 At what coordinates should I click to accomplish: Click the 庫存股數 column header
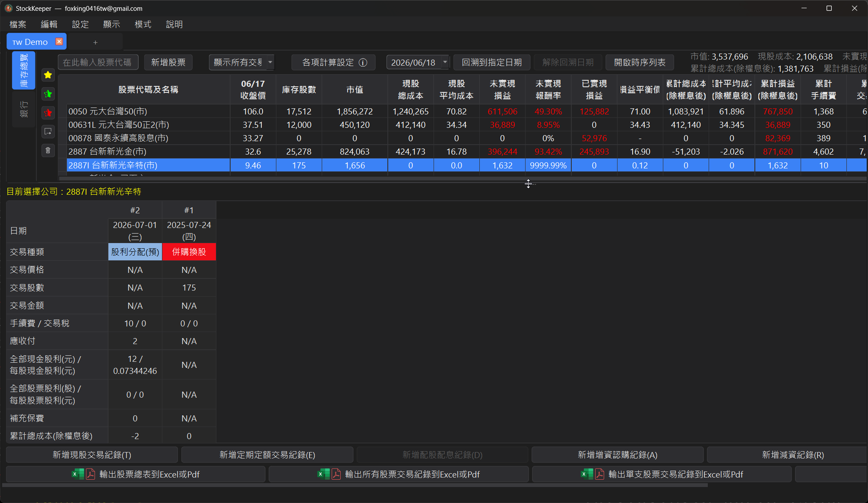click(299, 89)
